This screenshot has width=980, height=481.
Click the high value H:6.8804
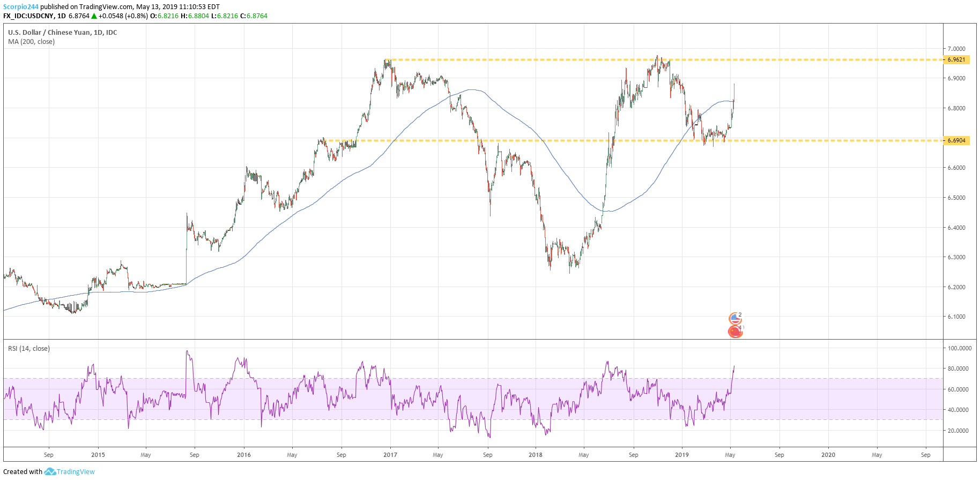coord(195,16)
